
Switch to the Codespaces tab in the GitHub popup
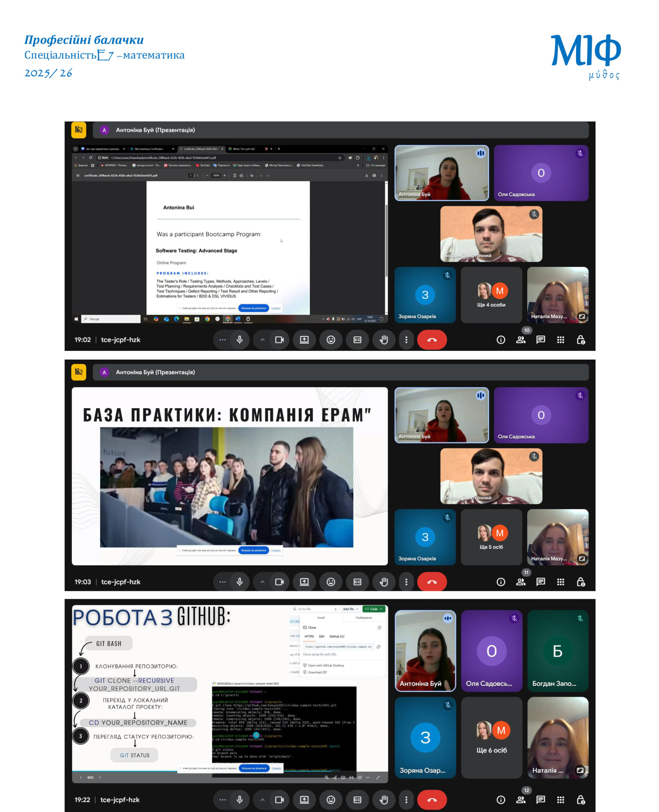[x=364, y=618]
